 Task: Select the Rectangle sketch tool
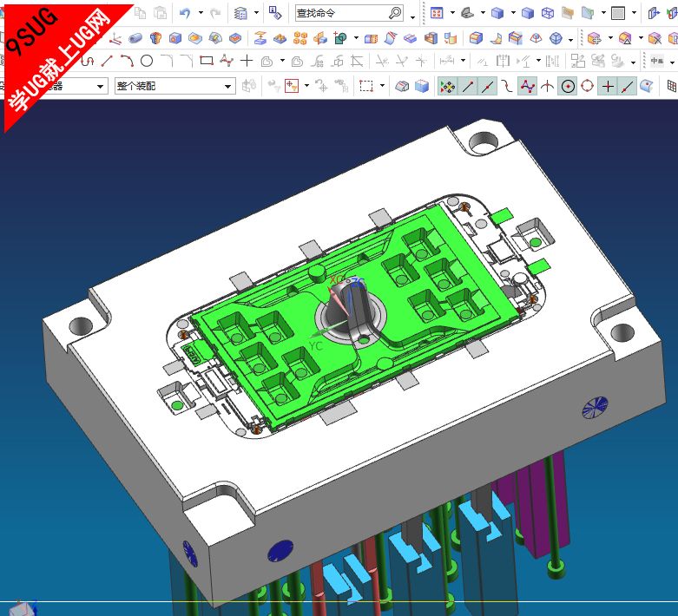click(207, 61)
